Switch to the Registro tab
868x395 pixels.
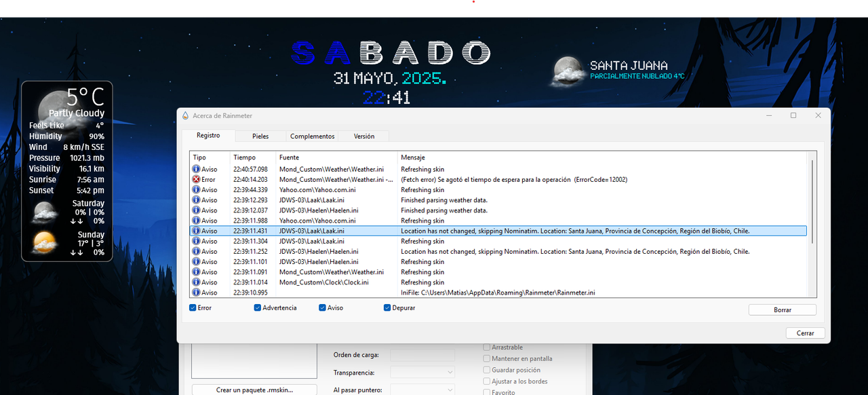208,135
